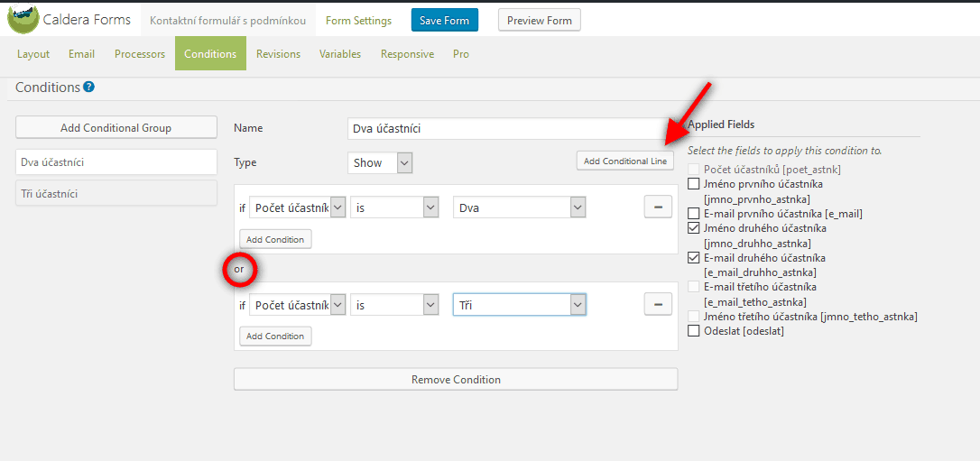Expand the value dropdown showing Tři

click(519, 305)
